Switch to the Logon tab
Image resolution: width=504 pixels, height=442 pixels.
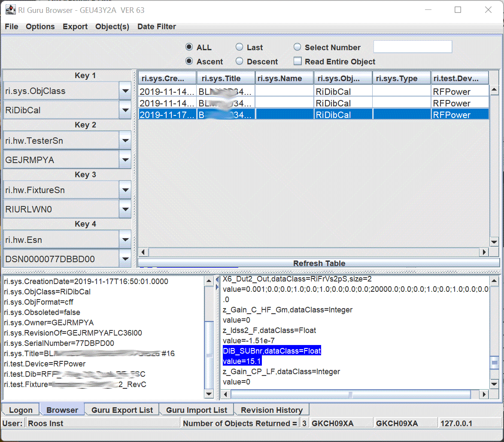[x=21, y=410]
